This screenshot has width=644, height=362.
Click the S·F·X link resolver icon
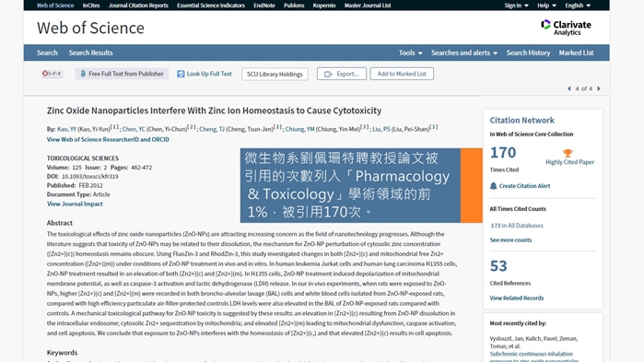(x=52, y=74)
